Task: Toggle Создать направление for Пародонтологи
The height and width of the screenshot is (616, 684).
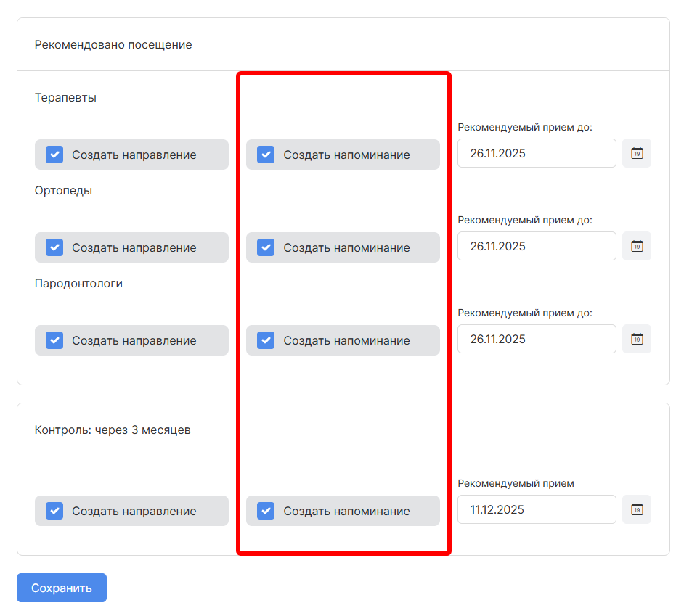Action: pyautogui.click(x=54, y=340)
